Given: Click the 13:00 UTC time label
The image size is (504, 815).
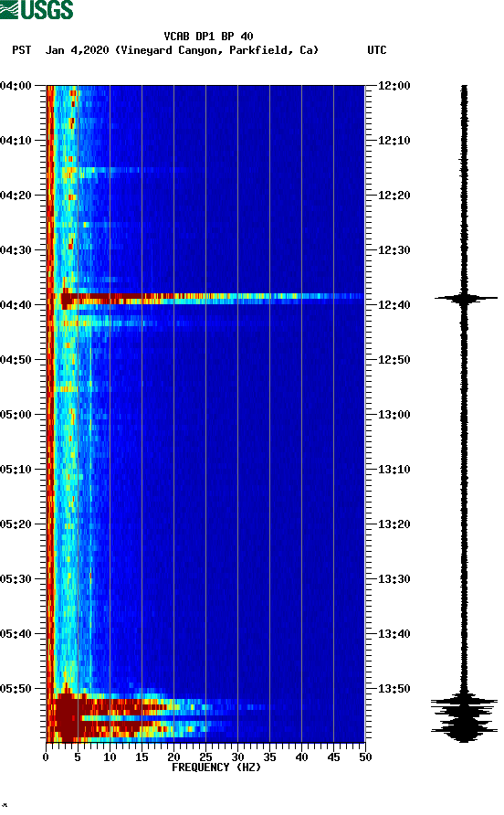Looking at the screenshot, I should click(394, 414).
